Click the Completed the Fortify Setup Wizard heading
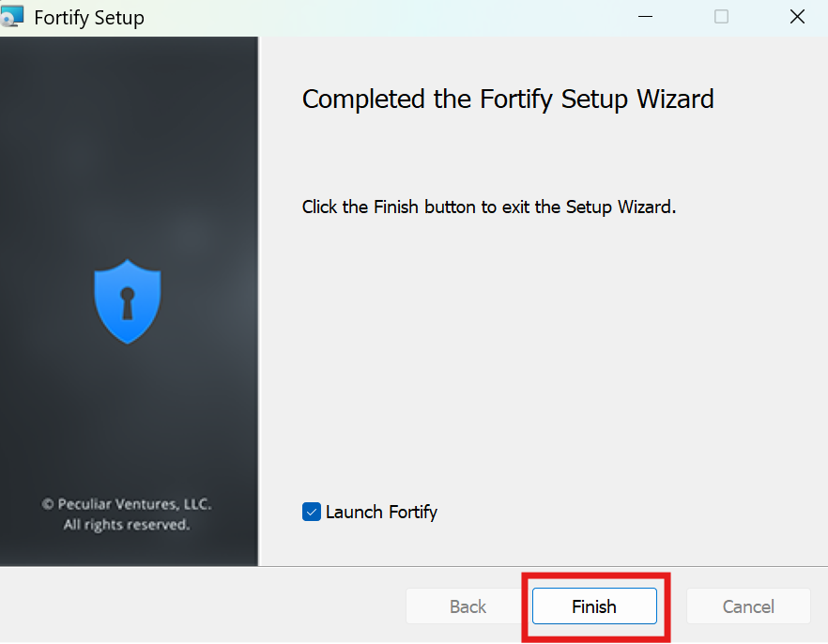Viewport: 828px width, 644px height. pyautogui.click(x=508, y=99)
